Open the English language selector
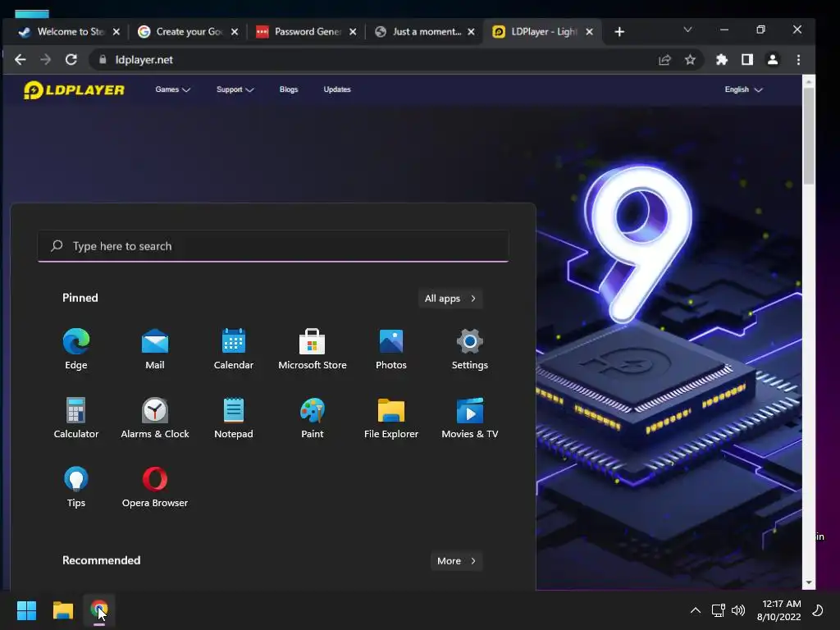The image size is (840, 630). 743,89
